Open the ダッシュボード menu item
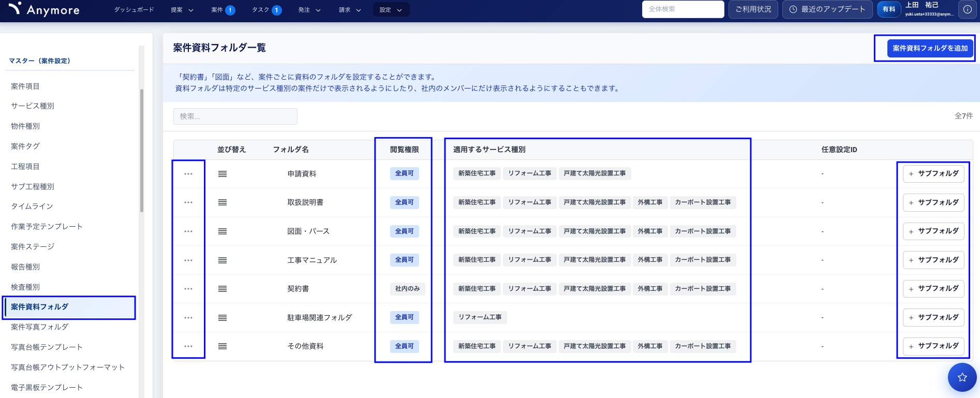The height and width of the screenshot is (398, 980). 134,10
